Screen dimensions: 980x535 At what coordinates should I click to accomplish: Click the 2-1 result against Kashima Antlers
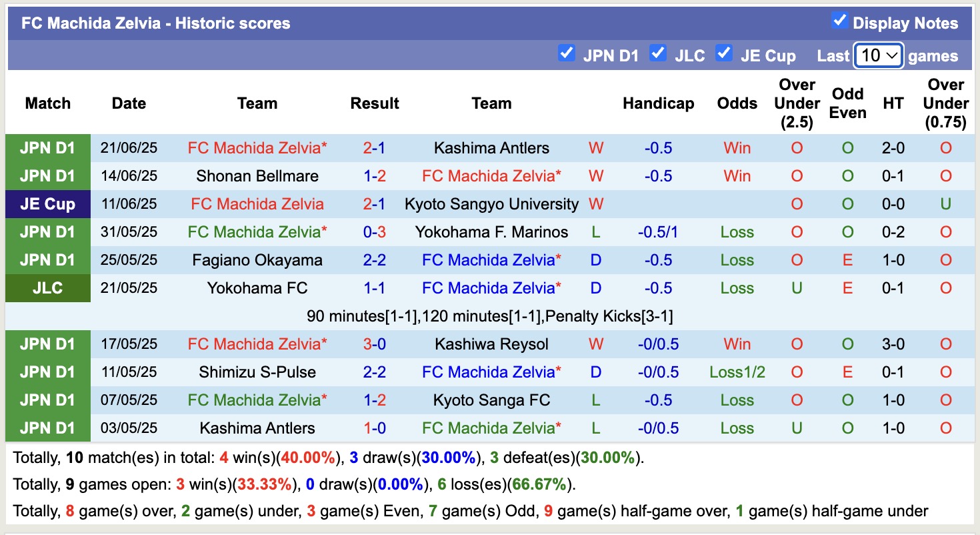375,148
